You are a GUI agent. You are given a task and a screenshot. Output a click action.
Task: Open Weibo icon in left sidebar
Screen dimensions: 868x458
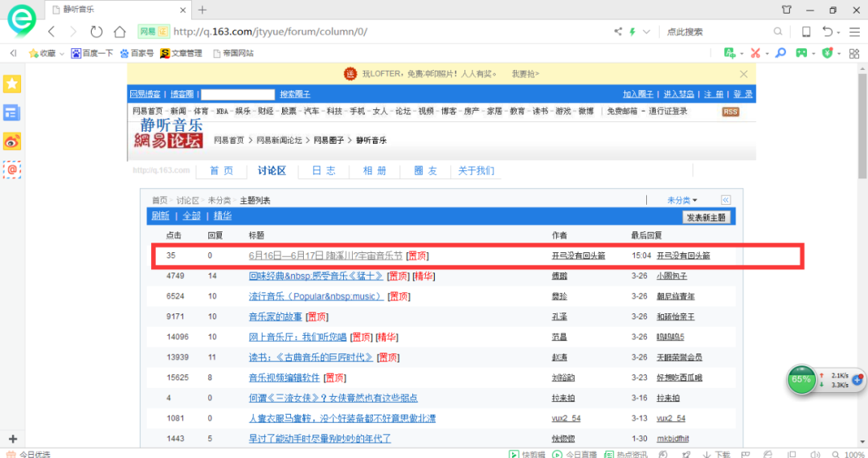coord(11,141)
